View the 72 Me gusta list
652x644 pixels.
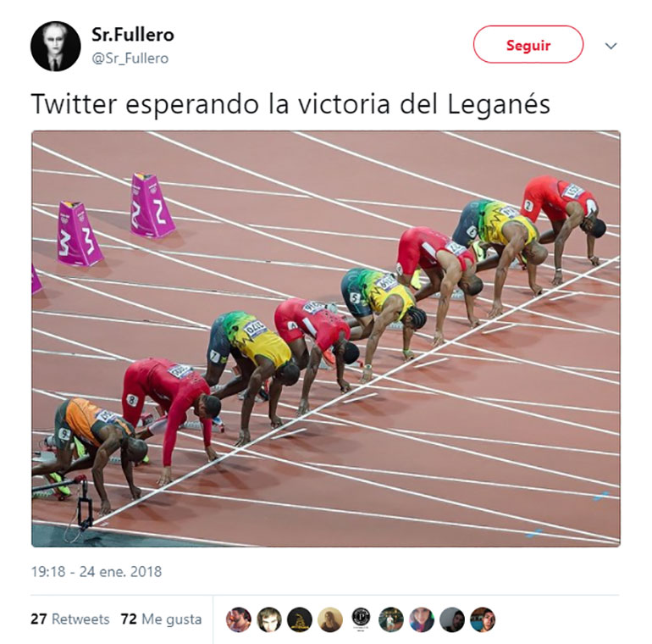pos(161,619)
